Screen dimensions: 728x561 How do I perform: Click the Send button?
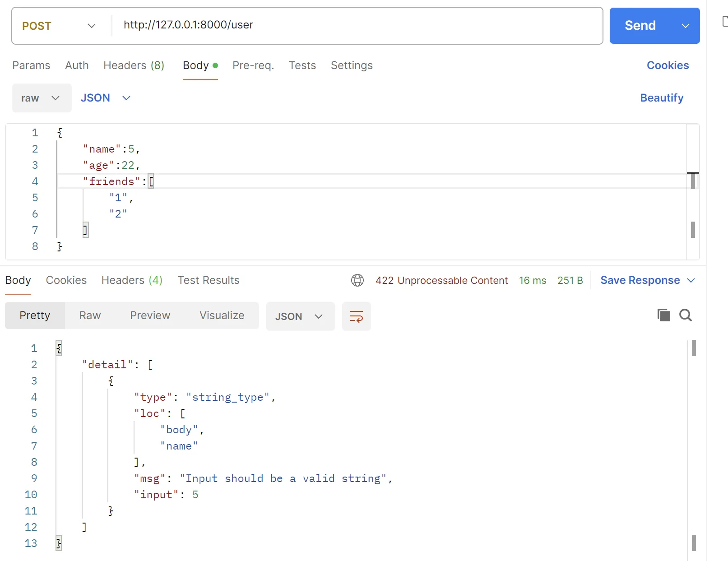640,26
